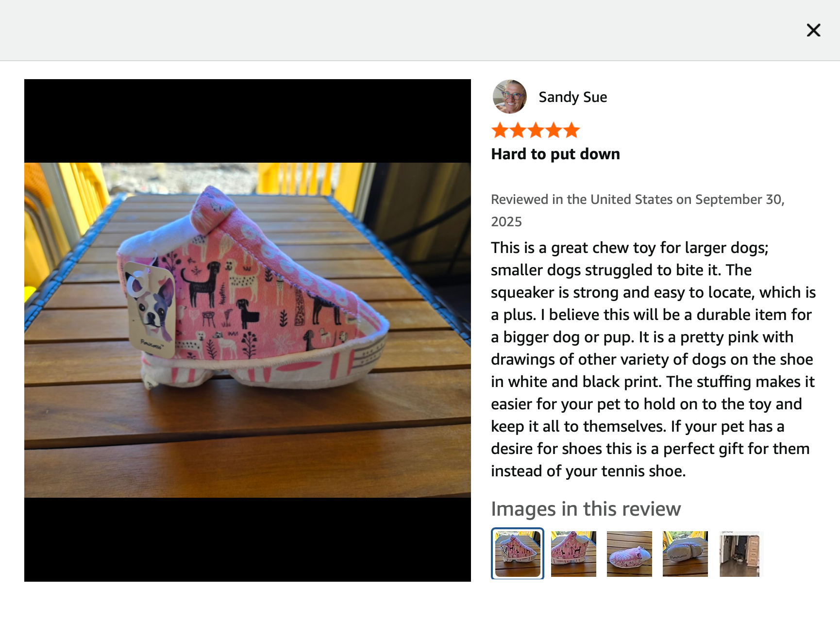Click the review paragraph about chew toy

(x=653, y=359)
